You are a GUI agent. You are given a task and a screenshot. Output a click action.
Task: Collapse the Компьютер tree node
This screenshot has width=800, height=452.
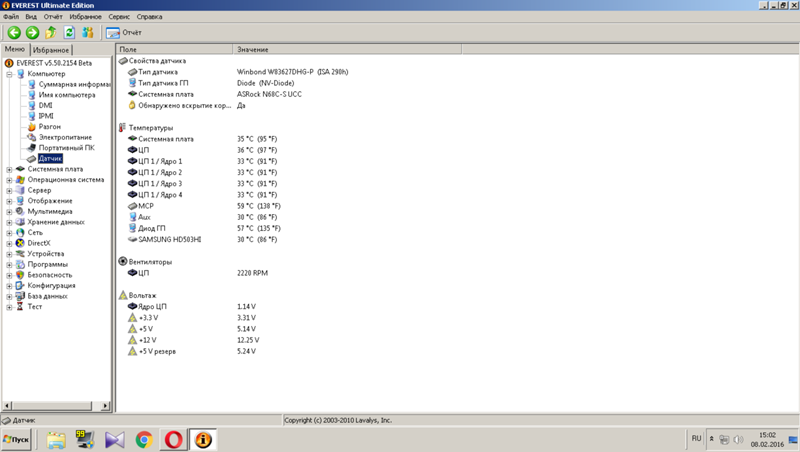pyautogui.click(x=9, y=74)
